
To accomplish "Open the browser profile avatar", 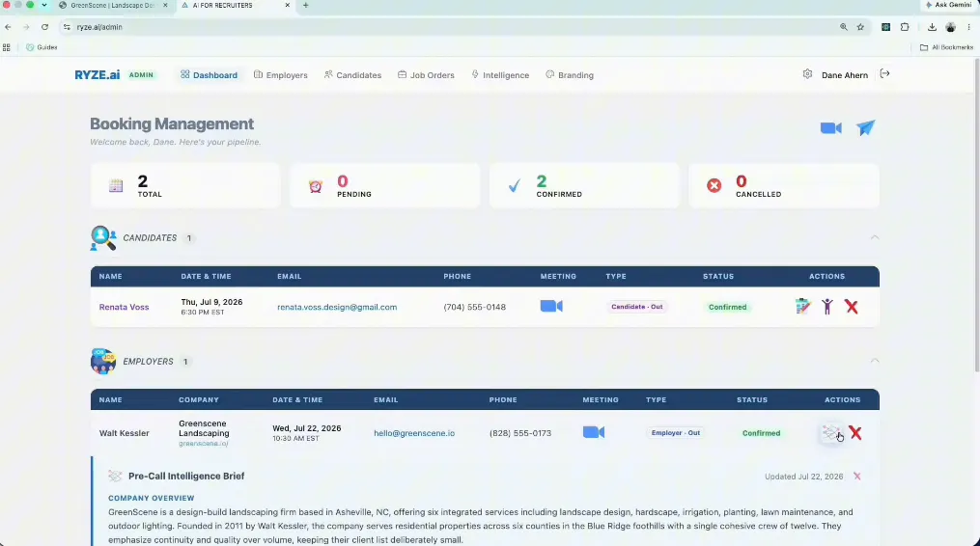I will tap(951, 27).
